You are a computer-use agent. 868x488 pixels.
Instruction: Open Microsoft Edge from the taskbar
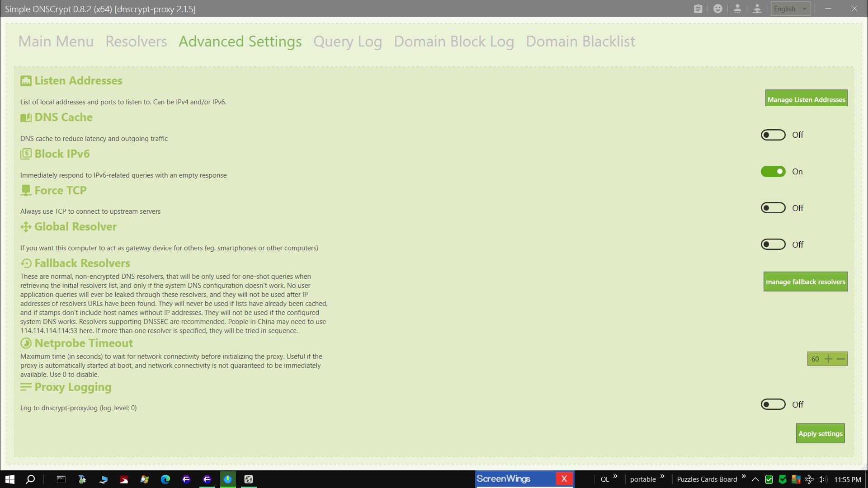coord(165,479)
